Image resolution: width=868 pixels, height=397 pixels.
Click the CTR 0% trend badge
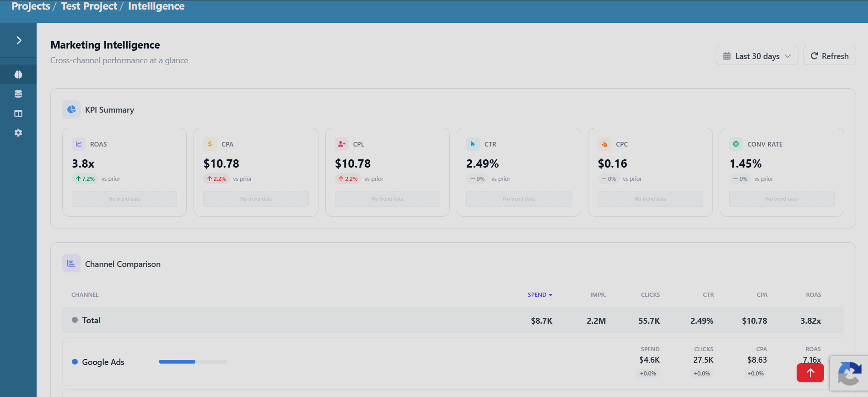tap(477, 179)
